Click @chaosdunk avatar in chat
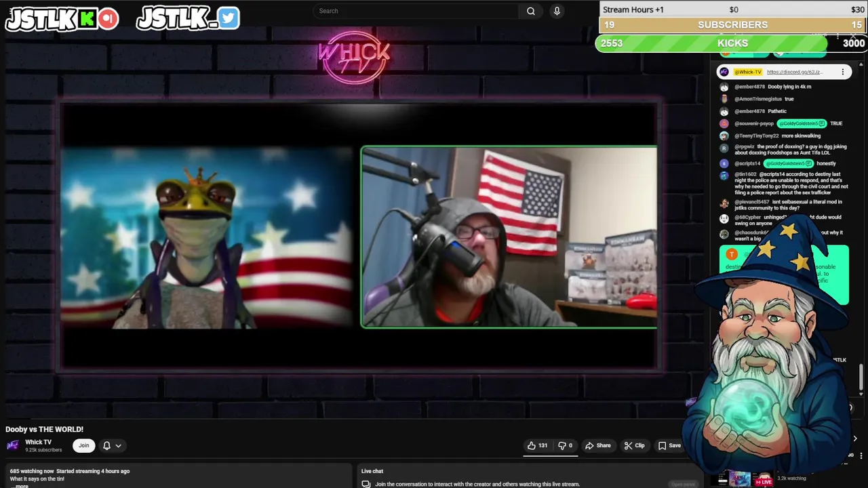The width and height of the screenshot is (868, 488). tap(724, 235)
